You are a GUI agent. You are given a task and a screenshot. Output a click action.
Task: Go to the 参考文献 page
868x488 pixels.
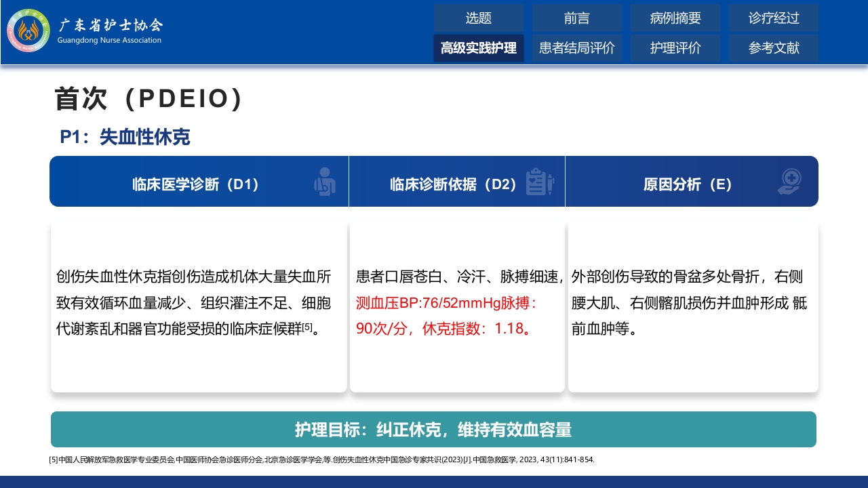click(x=773, y=48)
